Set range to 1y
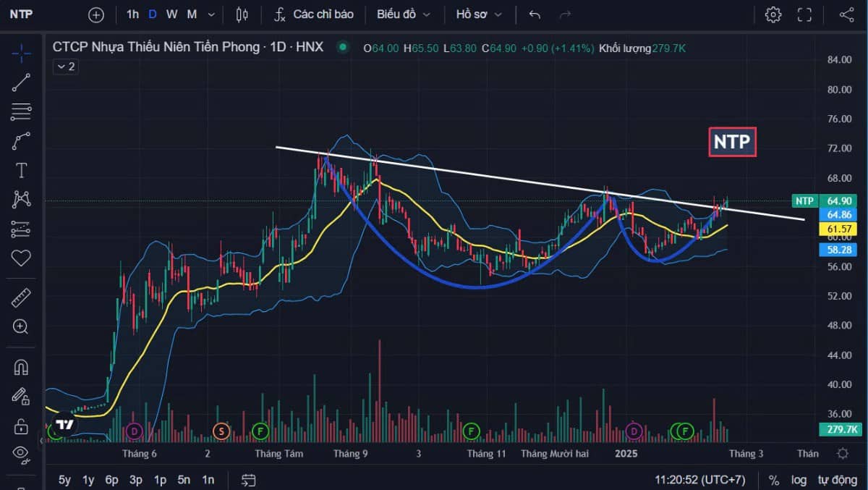Image resolution: width=868 pixels, height=490 pixels. coord(88,480)
